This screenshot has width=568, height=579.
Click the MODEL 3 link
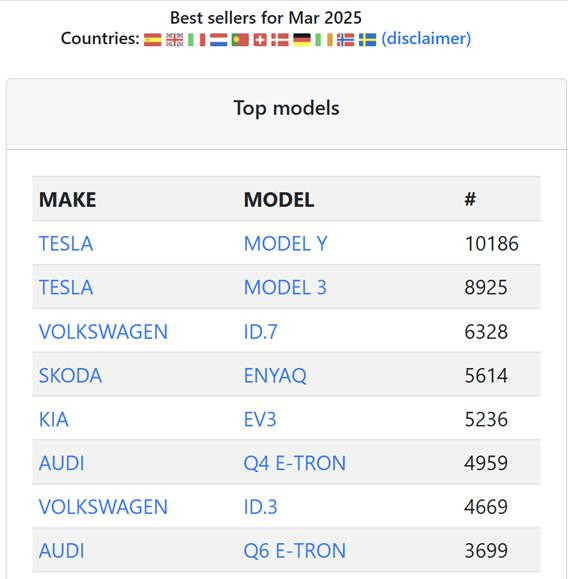[285, 287]
